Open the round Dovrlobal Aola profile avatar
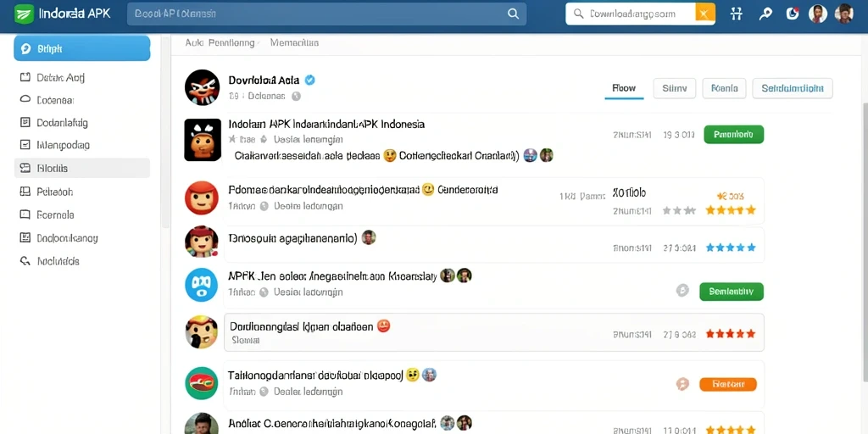Image resolution: width=868 pixels, height=434 pixels. point(202,87)
